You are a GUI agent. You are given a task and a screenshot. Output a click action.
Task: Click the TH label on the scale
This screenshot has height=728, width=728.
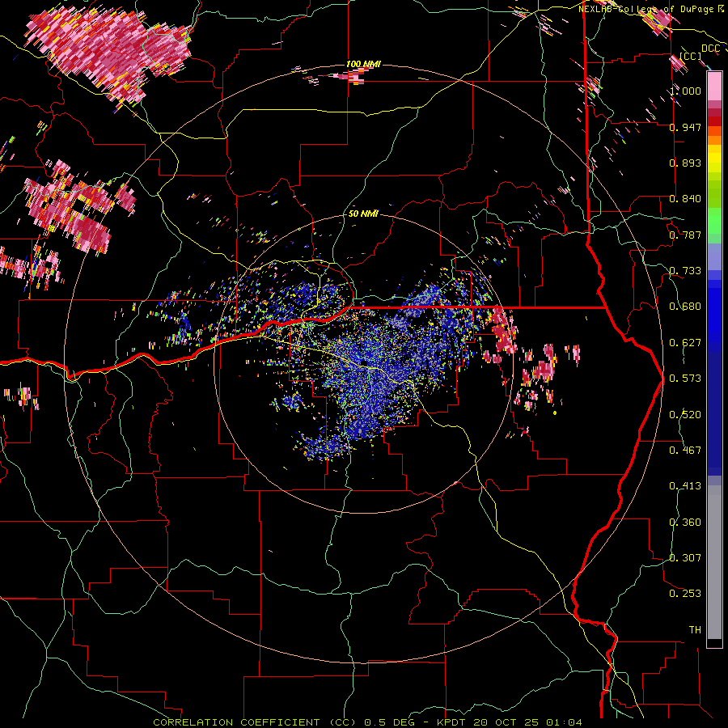click(x=695, y=629)
